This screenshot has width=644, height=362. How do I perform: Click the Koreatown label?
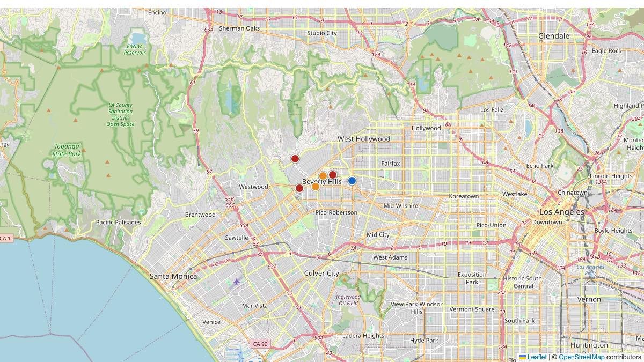pos(464,196)
